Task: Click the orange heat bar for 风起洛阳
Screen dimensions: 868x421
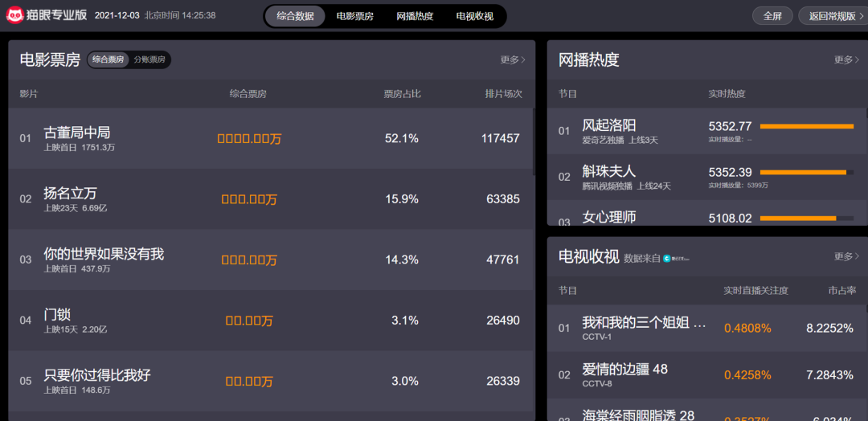Action: click(x=806, y=126)
